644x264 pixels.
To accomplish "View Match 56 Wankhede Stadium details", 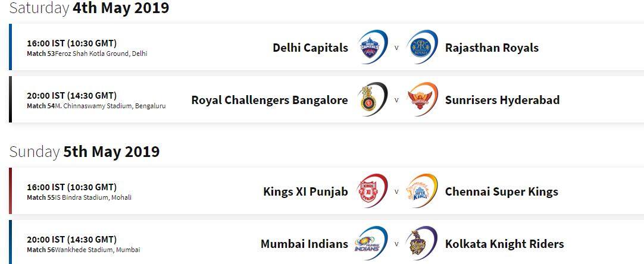I will 84,250.
